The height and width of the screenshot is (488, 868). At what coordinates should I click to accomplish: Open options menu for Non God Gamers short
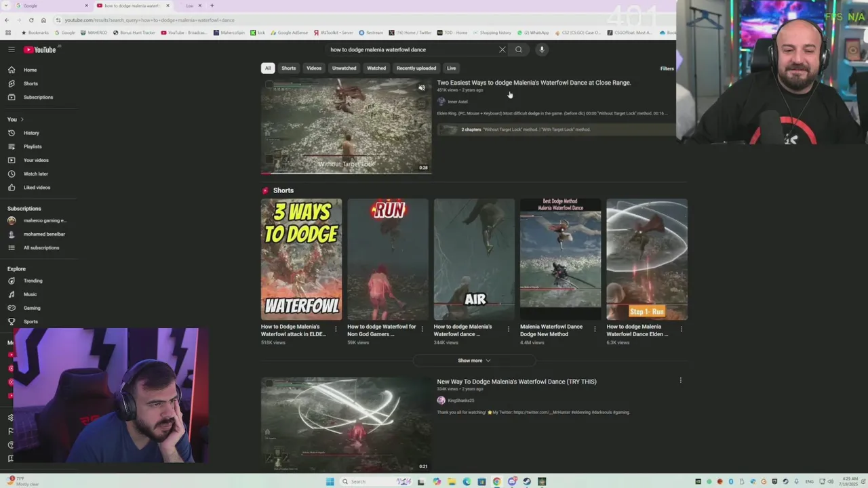[x=422, y=329]
